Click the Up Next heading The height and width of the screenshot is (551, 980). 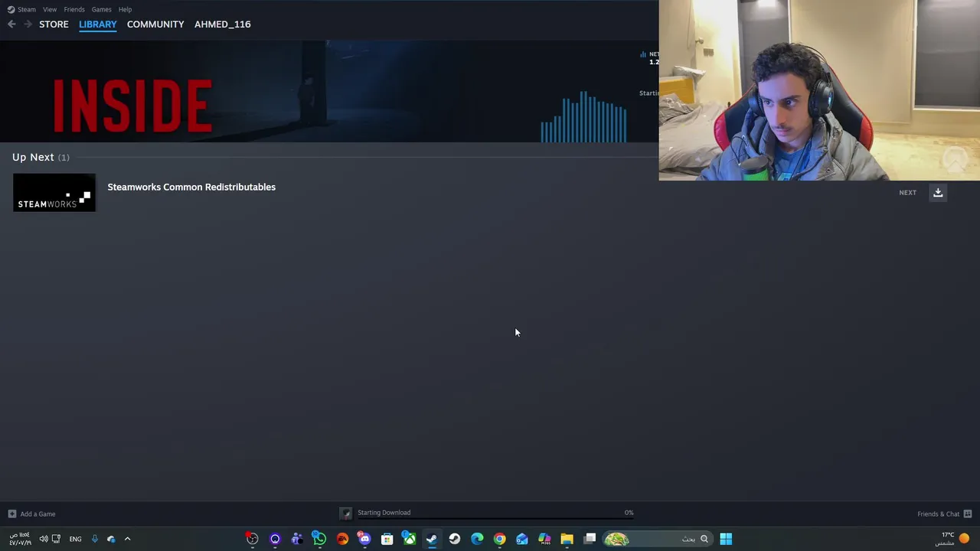click(x=33, y=157)
